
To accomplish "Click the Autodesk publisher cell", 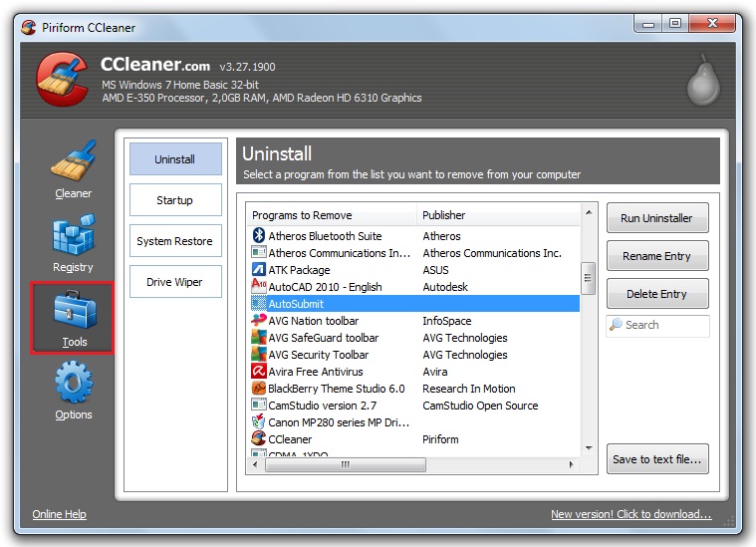I will coord(445,287).
